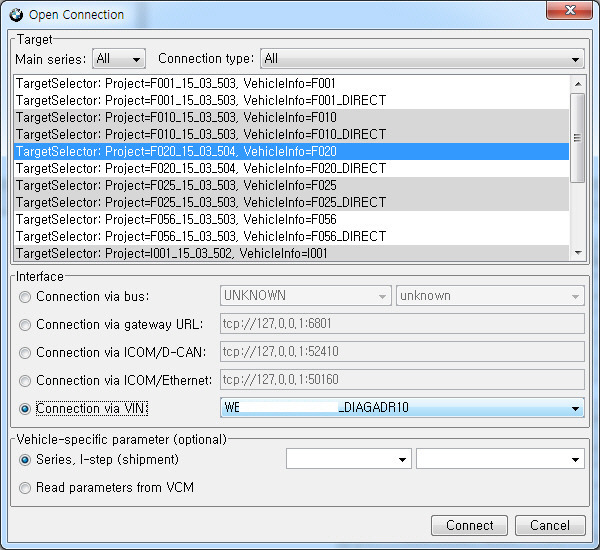This screenshot has height=550, width=600.
Task: Select target with VehicleInfo=F020_DIRECT
Action: (291, 168)
